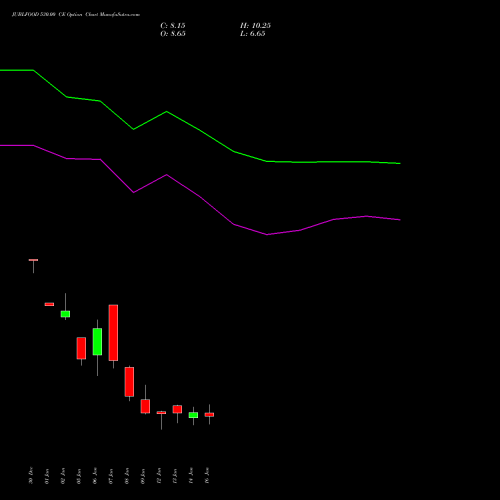Click the high value H: 10.25
500x500 pixels.
(255, 26)
